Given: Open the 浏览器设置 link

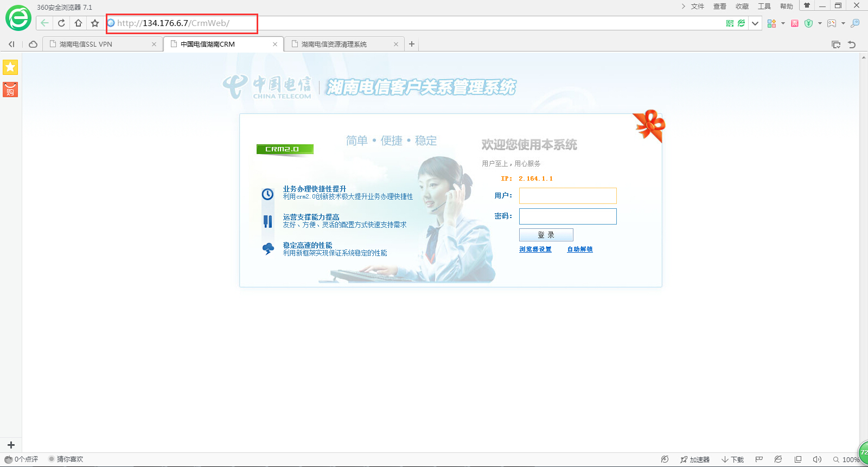Looking at the screenshot, I should (535, 250).
